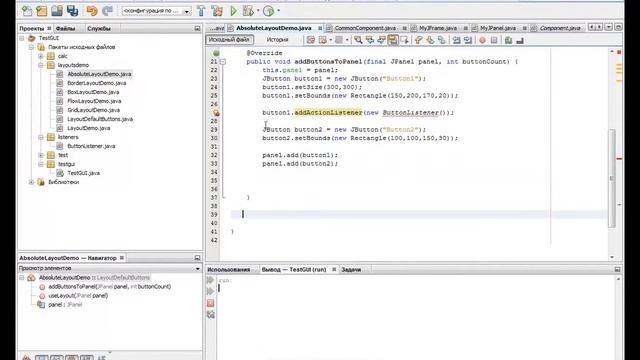Click the Profile Project toolbar icon
The image size is (640, 360).
(269, 11)
